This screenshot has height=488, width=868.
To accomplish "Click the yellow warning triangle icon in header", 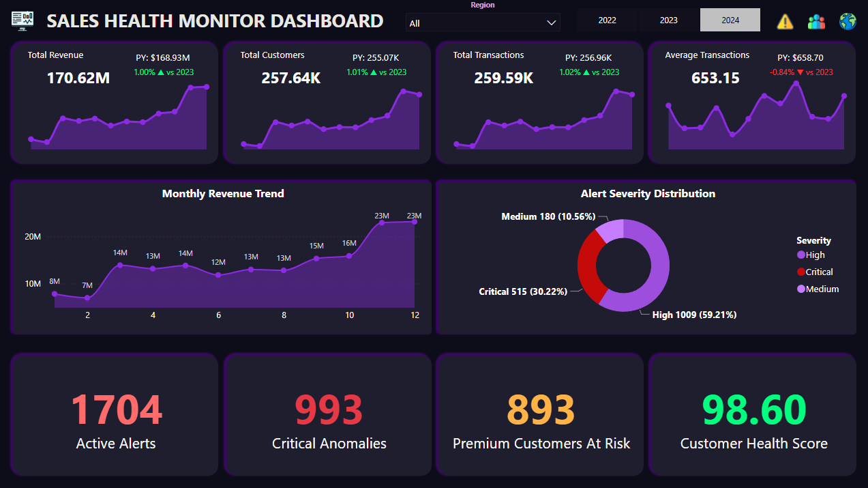I will 784,20.
